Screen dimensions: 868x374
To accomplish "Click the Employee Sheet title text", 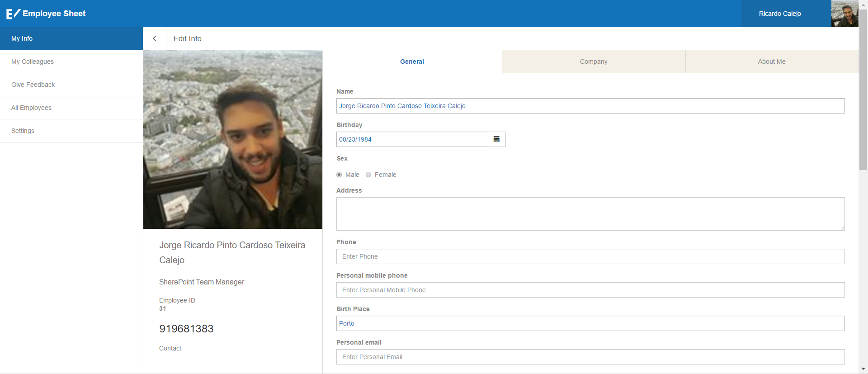I will click(x=54, y=14).
